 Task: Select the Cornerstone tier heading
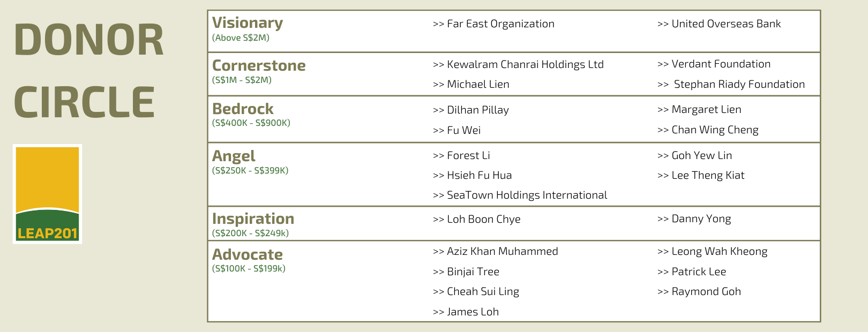click(259, 65)
